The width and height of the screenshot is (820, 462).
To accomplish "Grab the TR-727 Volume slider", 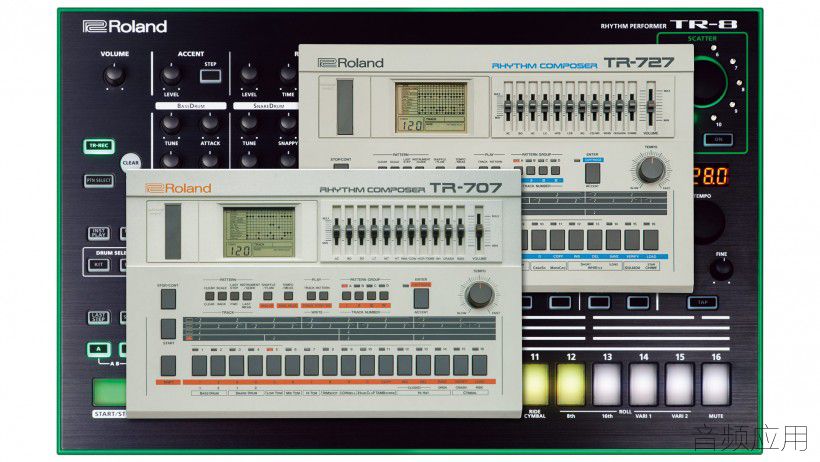I will [x=651, y=107].
